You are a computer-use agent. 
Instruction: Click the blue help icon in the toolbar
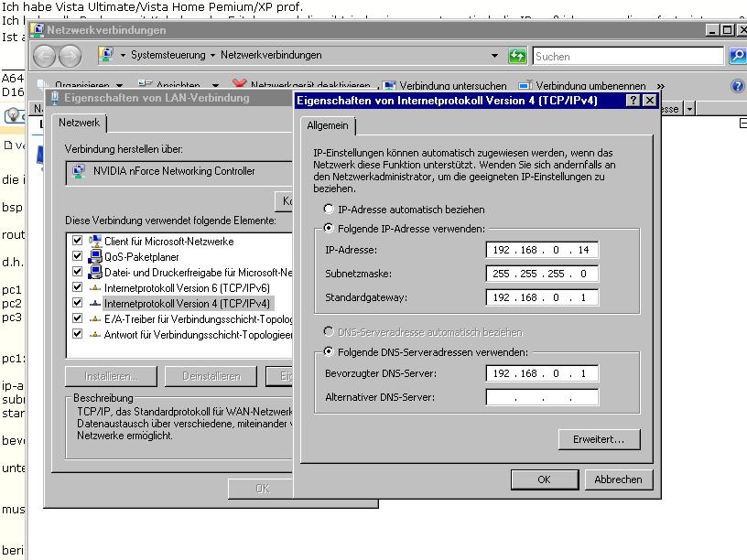(737, 86)
